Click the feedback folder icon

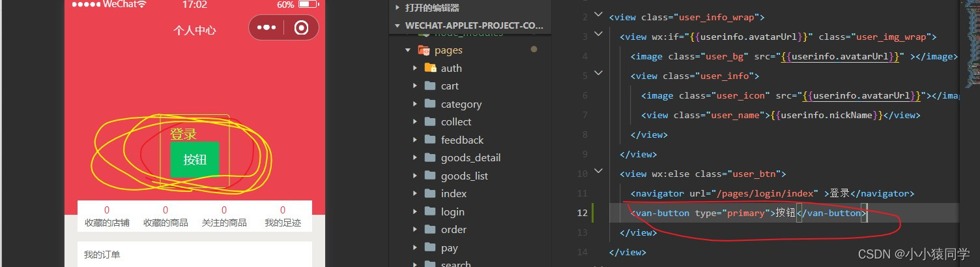pos(430,140)
